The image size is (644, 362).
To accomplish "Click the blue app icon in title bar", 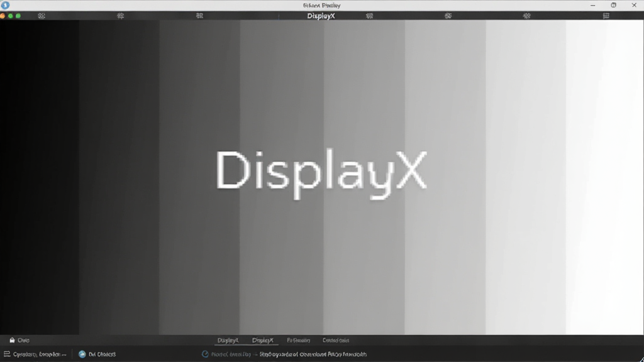I will click(5, 5).
